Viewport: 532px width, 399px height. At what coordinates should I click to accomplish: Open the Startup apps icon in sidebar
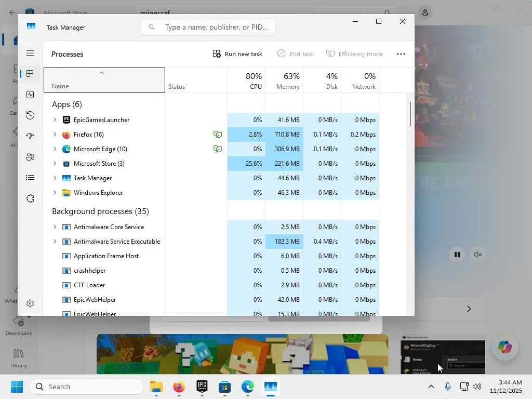(x=30, y=136)
